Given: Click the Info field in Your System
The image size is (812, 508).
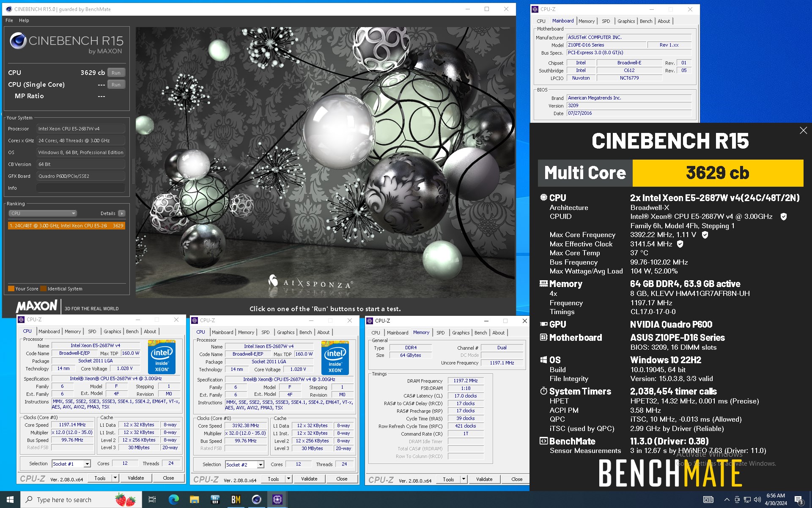Looking at the screenshot, I should tap(80, 188).
